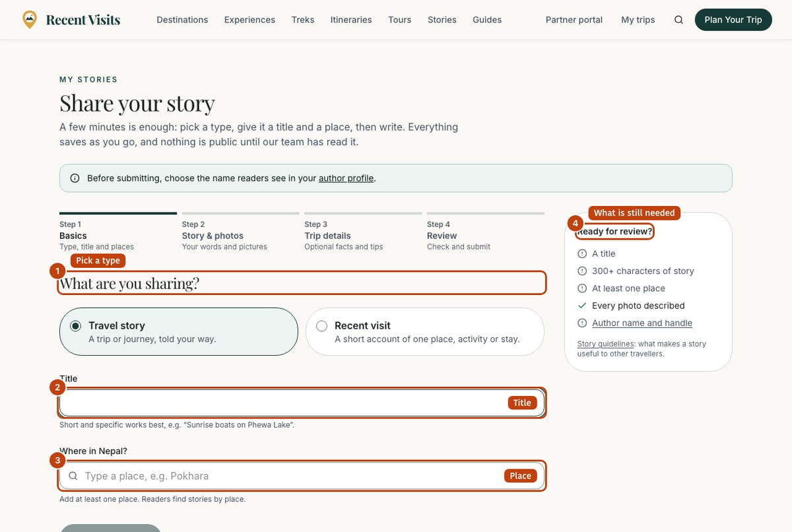Click into the Title input field
This screenshot has height=532, width=792.
point(302,403)
